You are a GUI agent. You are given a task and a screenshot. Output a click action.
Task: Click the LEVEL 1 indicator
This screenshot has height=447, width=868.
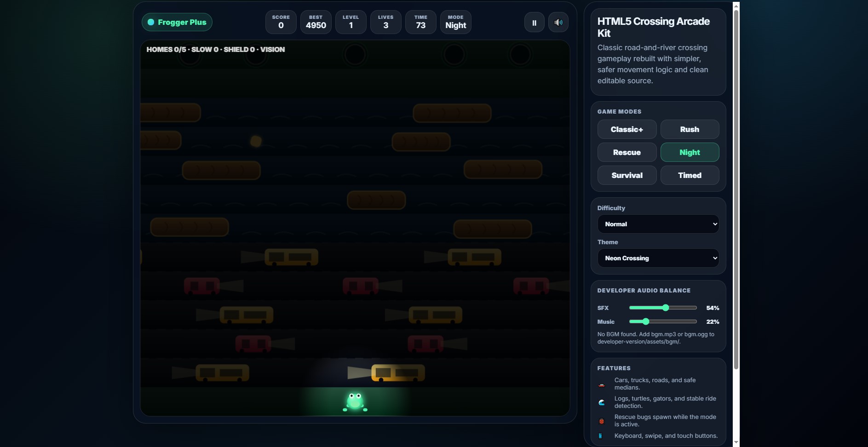point(351,22)
